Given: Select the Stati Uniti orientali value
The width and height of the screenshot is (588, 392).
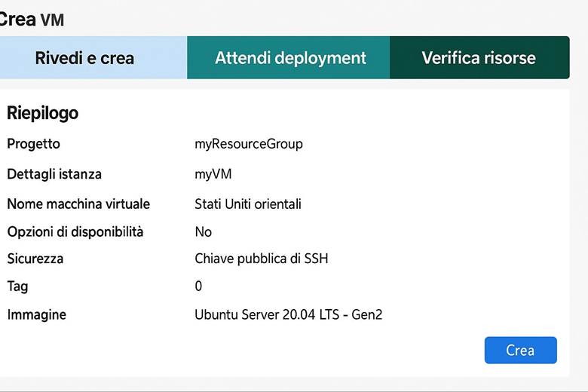Looking at the screenshot, I should (248, 204).
